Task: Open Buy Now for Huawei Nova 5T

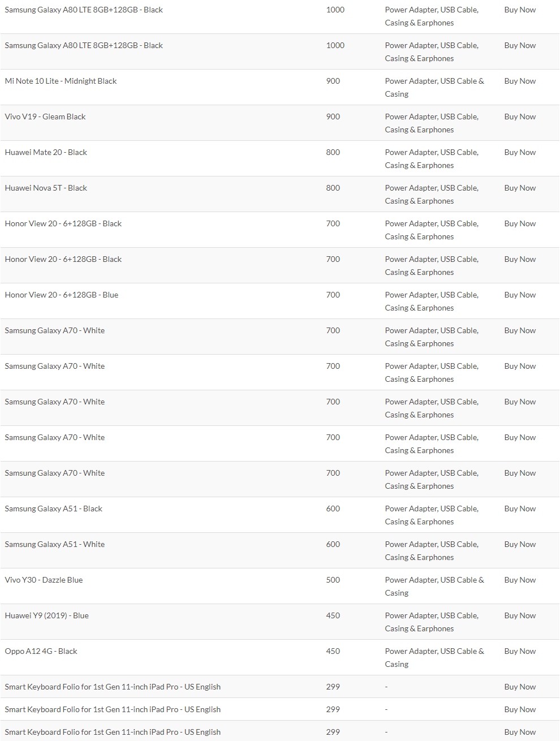Action: [520, 188]
